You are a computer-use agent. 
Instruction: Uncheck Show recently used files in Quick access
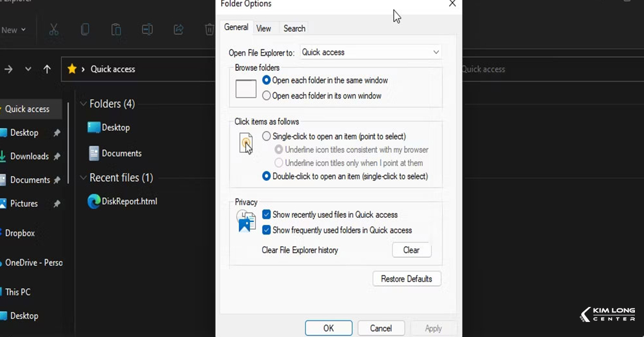coord(266,215)
